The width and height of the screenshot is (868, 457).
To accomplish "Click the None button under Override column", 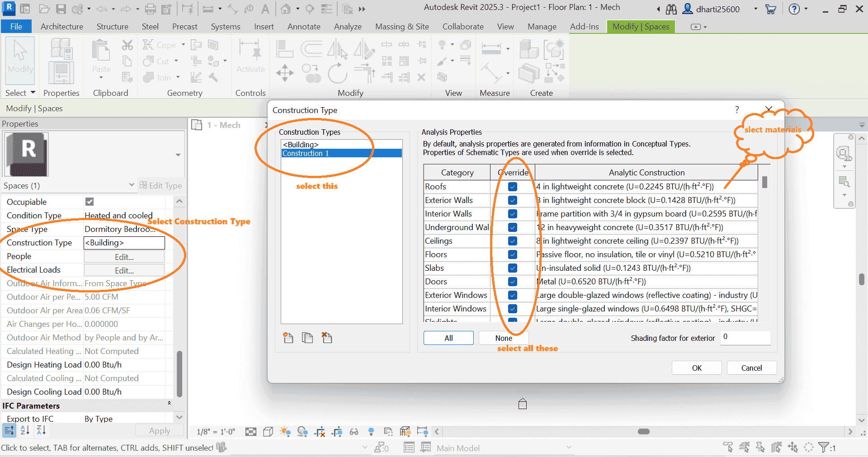I will pyautogui.click(x=503, y=338).
